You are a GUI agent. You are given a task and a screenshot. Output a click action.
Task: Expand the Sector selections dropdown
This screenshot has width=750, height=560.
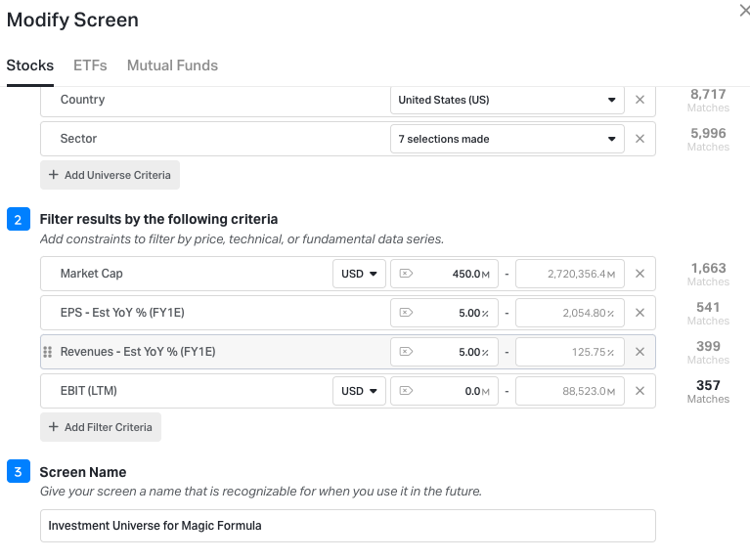[x=507, y=139]
